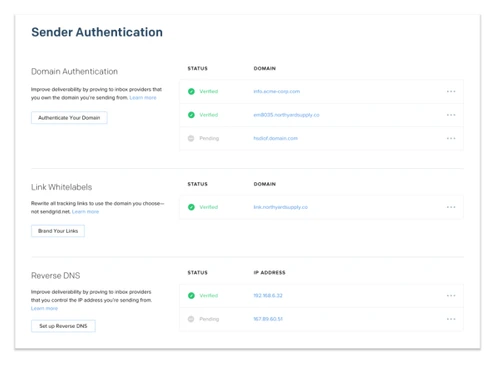
Task: Click gray pending icon for domain.com row
Action: (x=191, y=138)
